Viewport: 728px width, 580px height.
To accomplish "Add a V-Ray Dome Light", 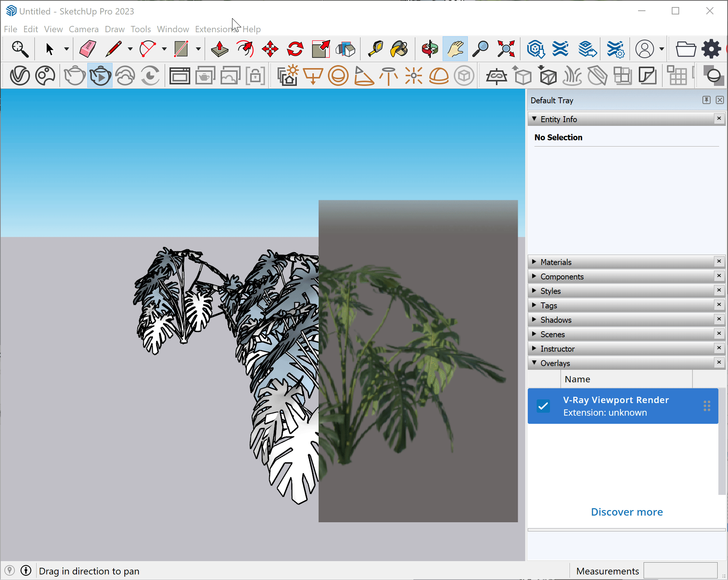I will click(x=439, y=76).
